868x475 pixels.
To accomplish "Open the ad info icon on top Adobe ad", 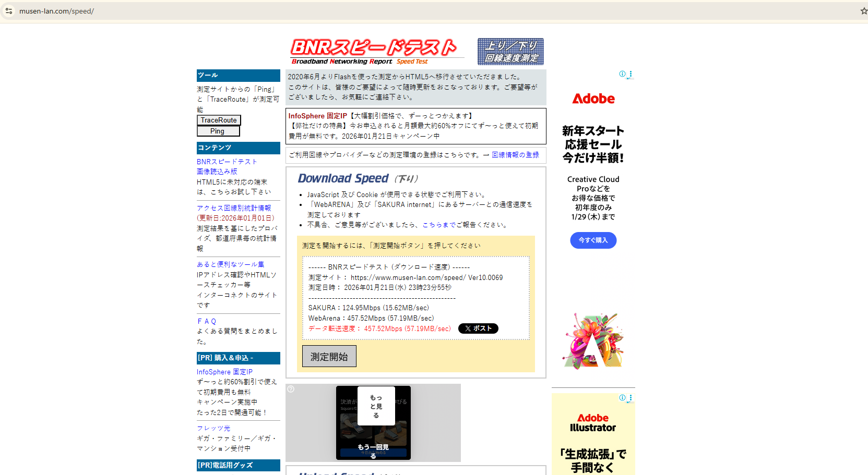I will (622, 74).
